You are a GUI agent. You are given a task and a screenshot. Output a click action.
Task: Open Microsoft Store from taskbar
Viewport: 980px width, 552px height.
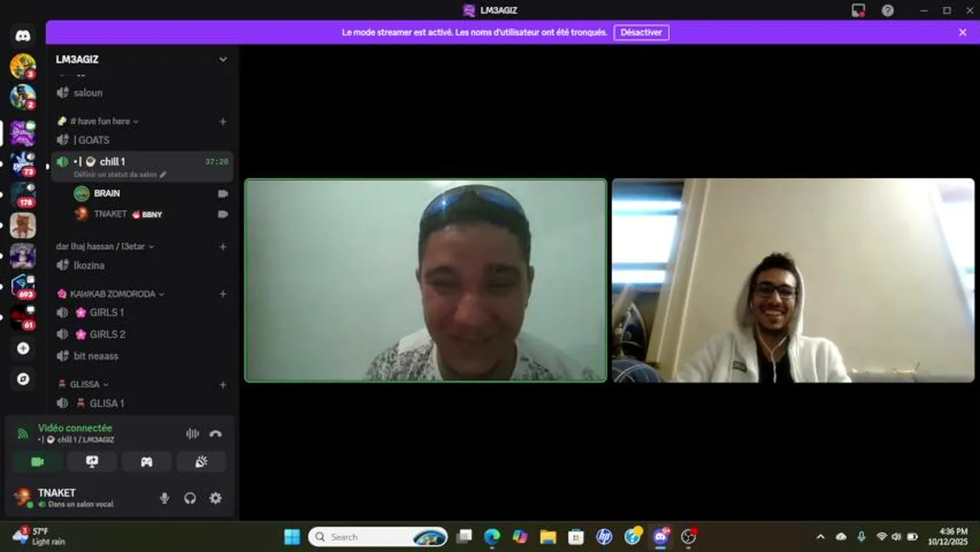point(576,537)
